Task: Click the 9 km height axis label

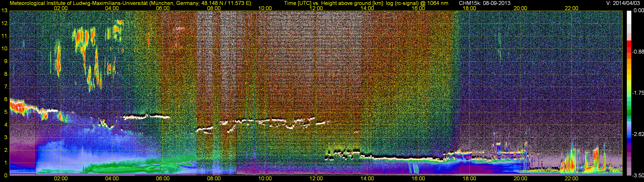Action: tap(6, 61)
